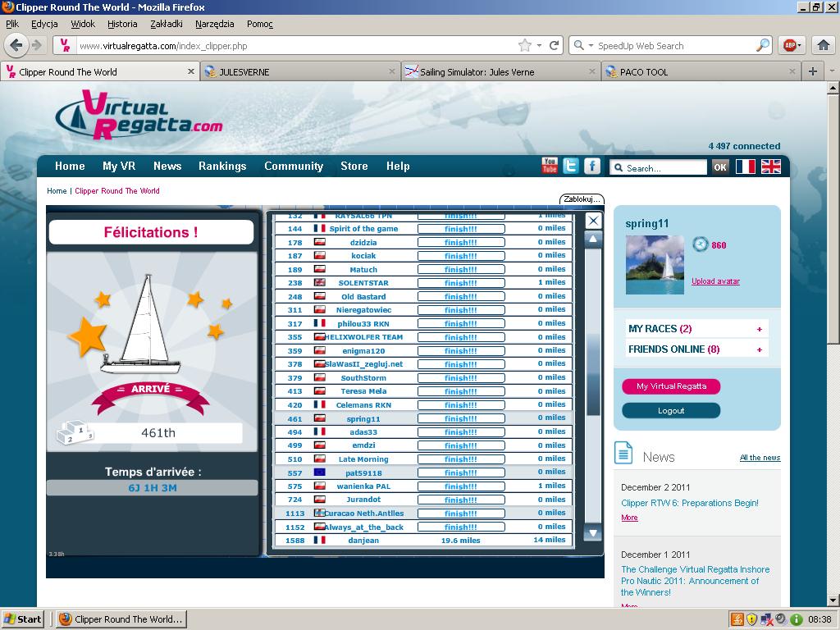The height and width of the screenshot is (630, 840).
Task: Expand the MY RACES section
Action: (x=759, y=329)
